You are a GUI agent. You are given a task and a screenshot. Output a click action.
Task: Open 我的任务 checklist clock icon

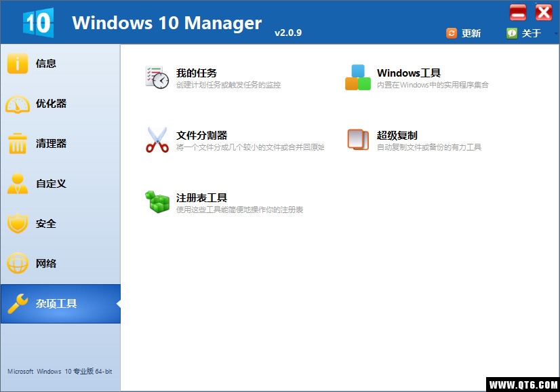click(157, 77)
